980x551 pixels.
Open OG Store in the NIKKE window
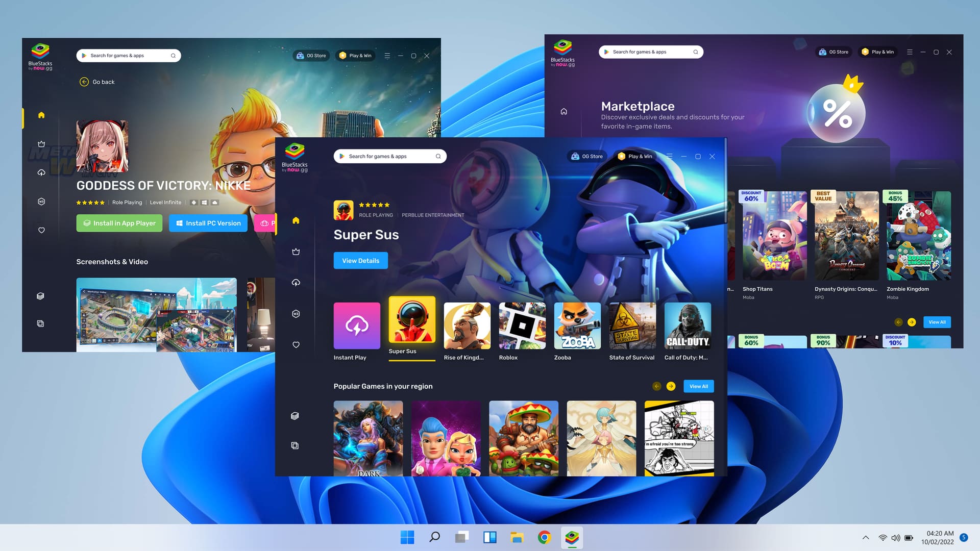pyautogui.click(x=311, y=56)
